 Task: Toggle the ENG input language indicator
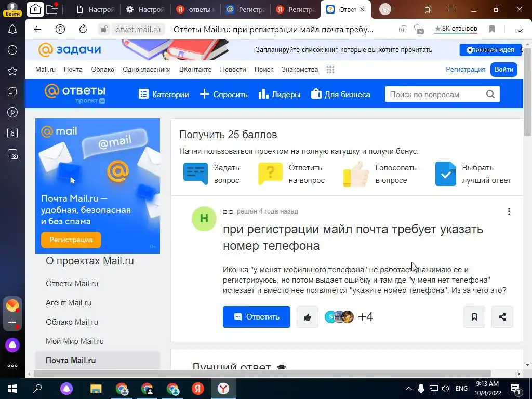click(x=461, y=389)
